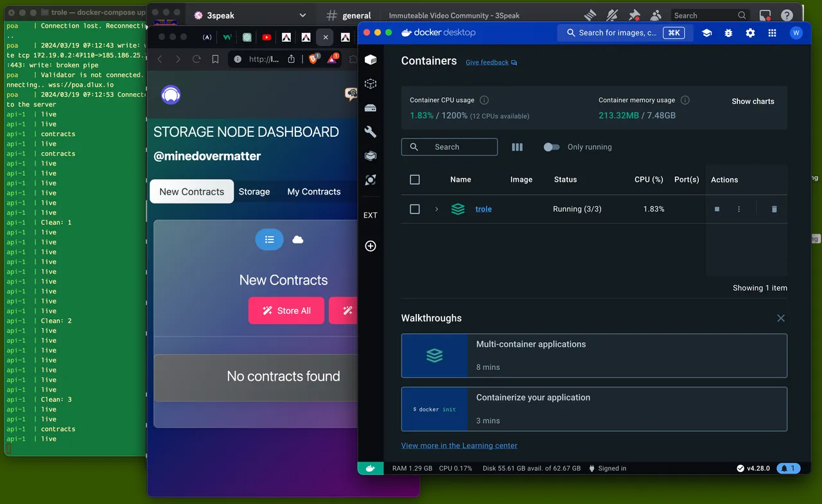
Task: Check the select-all containers checkbox
Action: click(415, 180)
